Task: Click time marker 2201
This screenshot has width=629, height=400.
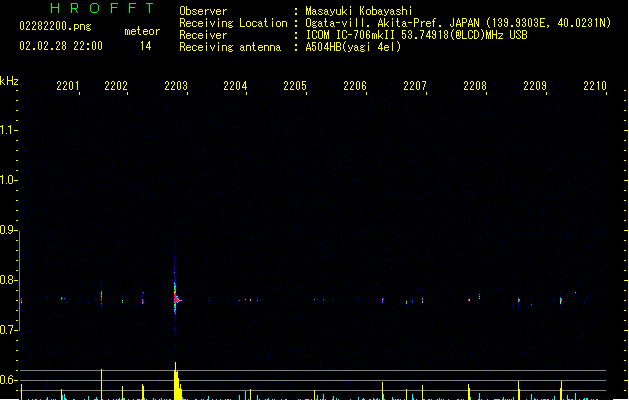Action: point(67,86)
